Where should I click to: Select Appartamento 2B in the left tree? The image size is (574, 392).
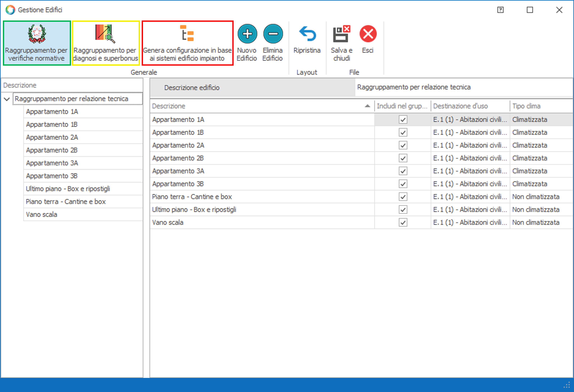coord(52,150)
